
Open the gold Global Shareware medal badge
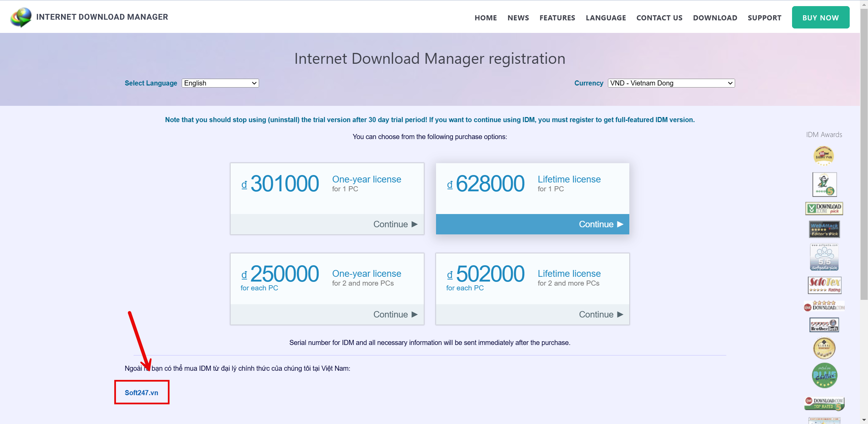click(824, 348)
